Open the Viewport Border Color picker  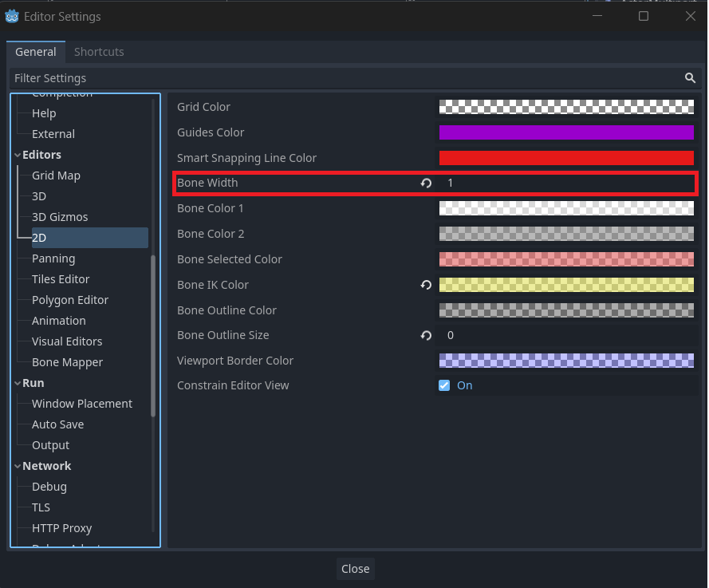pos(566,360)
